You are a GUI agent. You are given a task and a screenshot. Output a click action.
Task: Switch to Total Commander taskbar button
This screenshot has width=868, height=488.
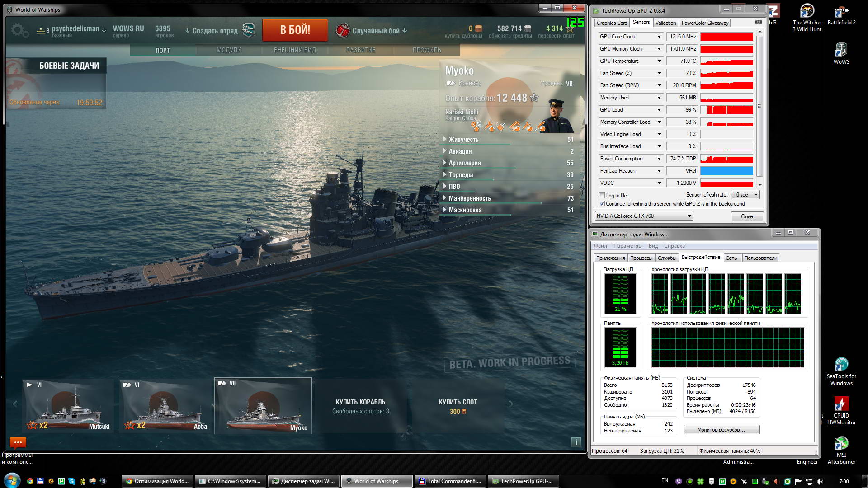tap(450, 481)
